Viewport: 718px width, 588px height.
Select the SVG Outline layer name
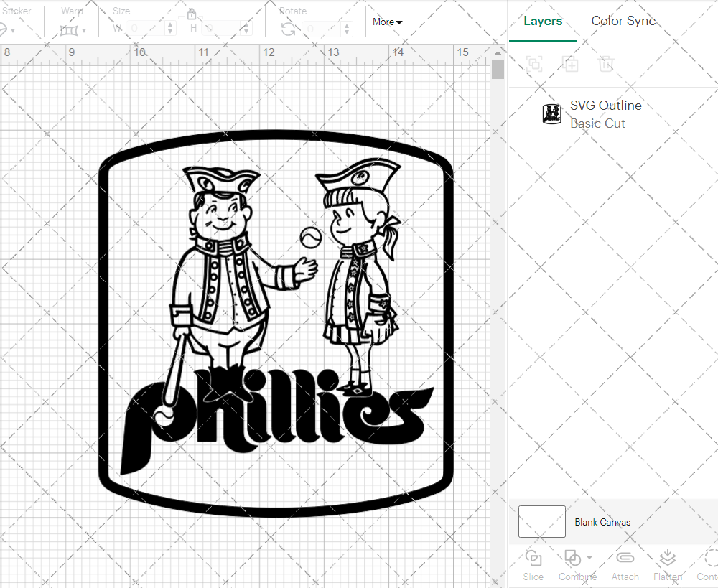(605, 106)
